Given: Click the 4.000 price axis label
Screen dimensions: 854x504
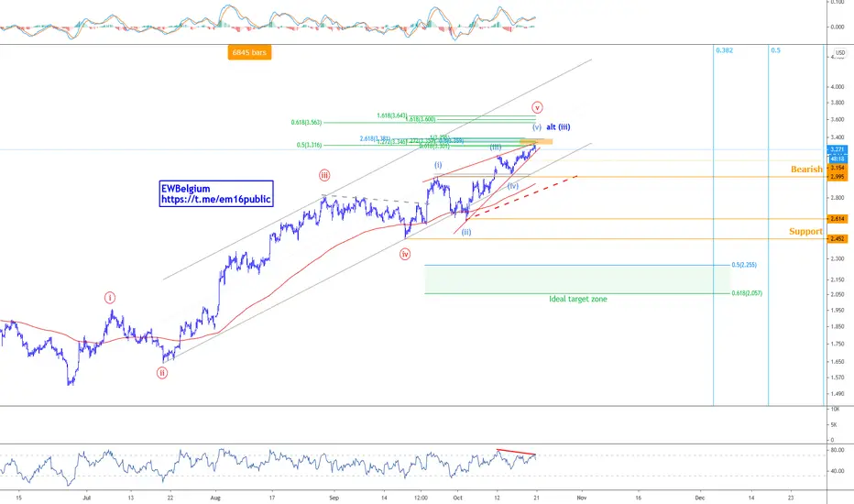Looking at the screenshot, I should click(838, 87).
